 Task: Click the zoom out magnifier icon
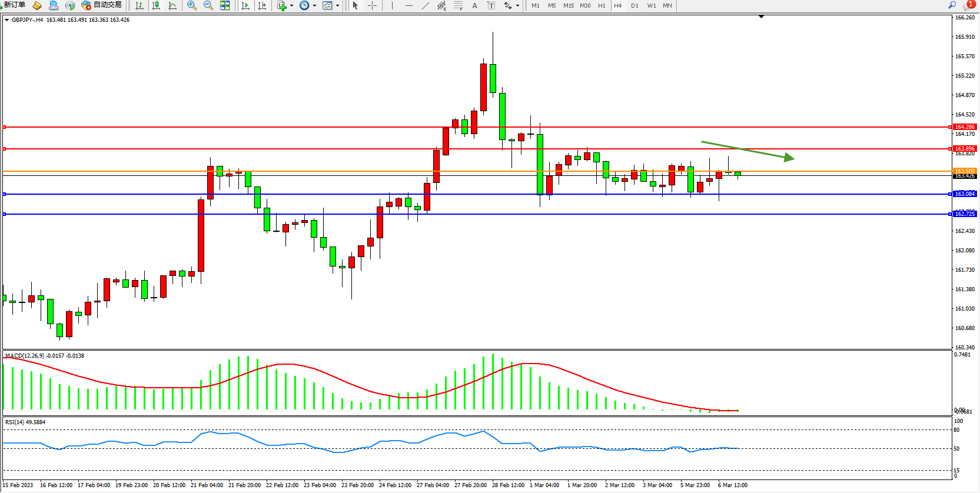(x=208, y=5)
